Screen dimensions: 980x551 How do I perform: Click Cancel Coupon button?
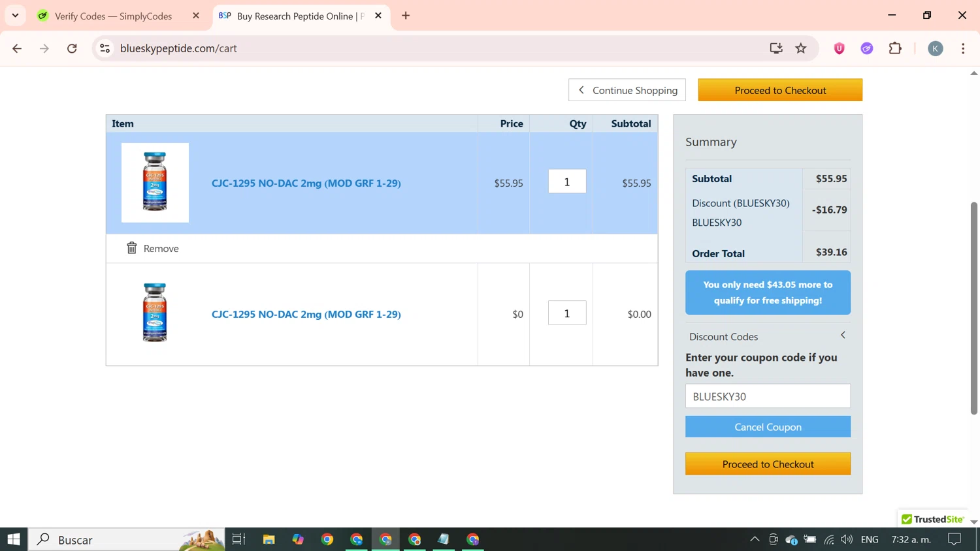point(768,427)
